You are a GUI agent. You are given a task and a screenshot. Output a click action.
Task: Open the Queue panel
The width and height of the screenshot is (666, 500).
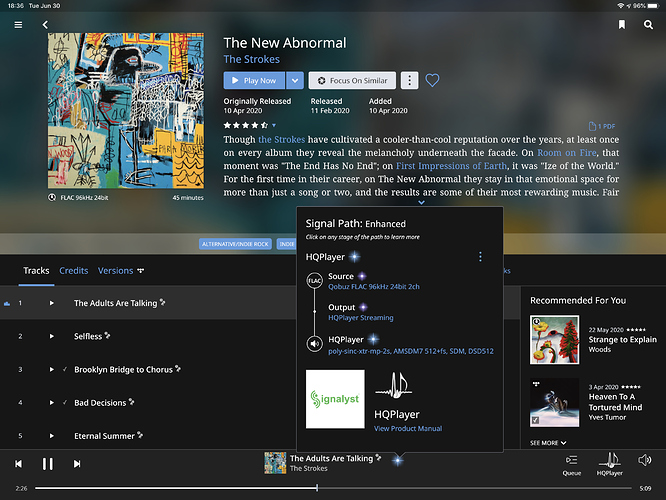point(572,465)
